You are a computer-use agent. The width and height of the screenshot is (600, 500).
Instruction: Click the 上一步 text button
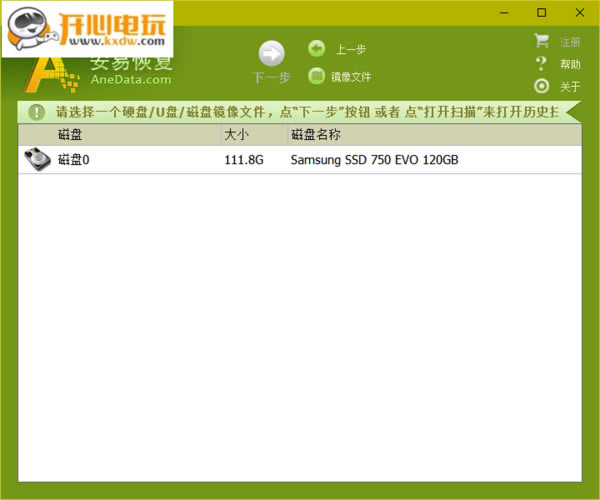[x=351, y=49]
